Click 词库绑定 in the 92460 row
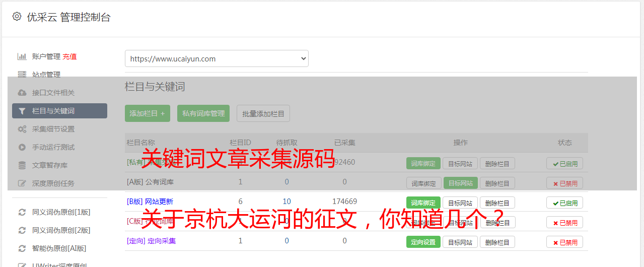The height and width of the screenshot is (267, 644). tap(423, 163)
